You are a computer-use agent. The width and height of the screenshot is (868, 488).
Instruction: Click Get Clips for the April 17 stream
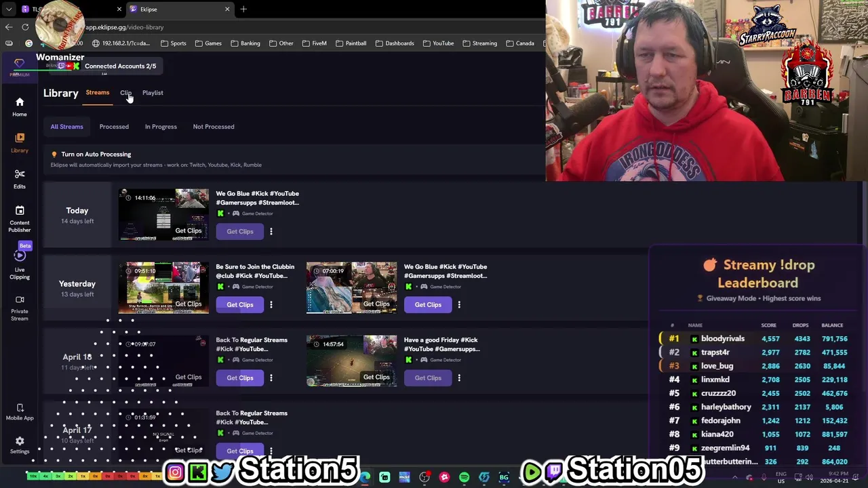240,451
